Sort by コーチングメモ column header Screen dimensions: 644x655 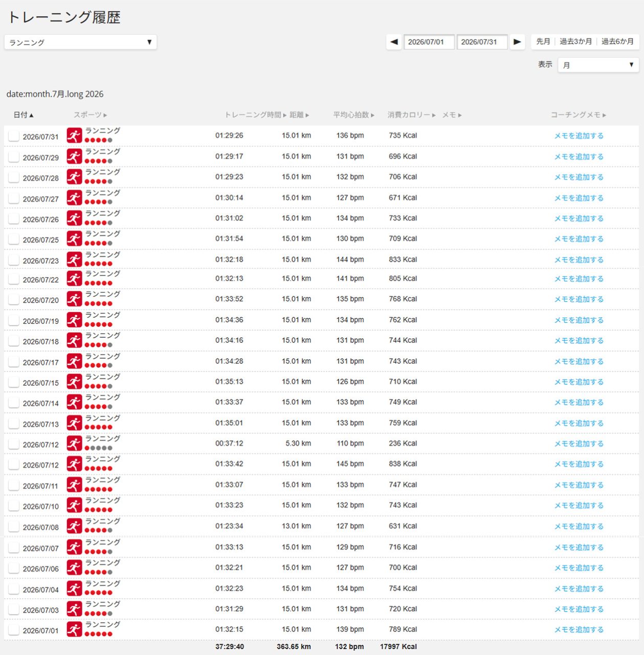click(x=579, y=115)
